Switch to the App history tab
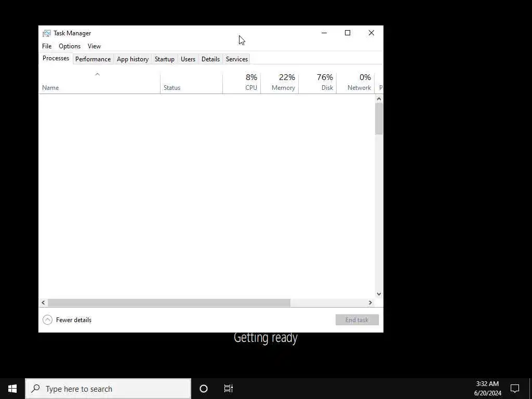Screen dimensions: 532x399 (132, 59)
